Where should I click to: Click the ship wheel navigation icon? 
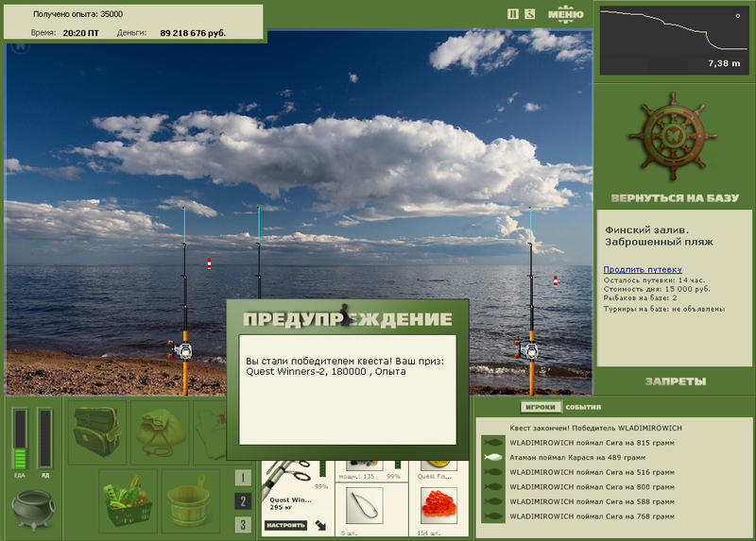tap(674, 136)
